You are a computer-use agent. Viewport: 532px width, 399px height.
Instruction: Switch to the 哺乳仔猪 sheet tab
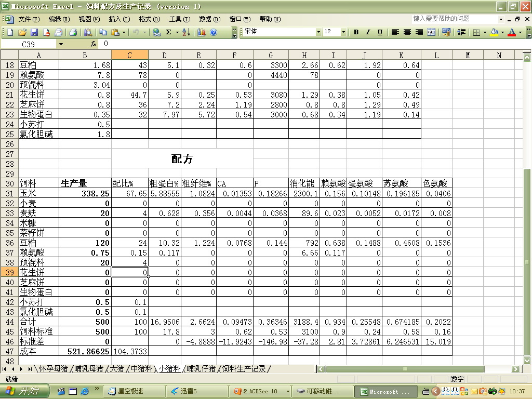point(201,369)
